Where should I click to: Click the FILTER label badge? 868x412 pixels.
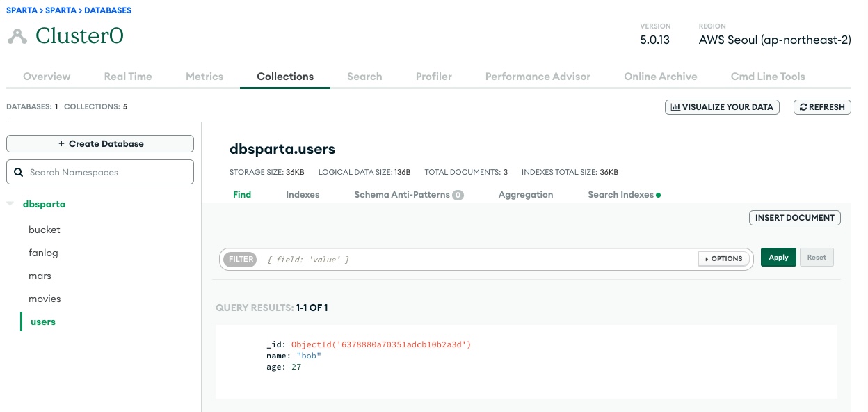[x=241, y=259]
